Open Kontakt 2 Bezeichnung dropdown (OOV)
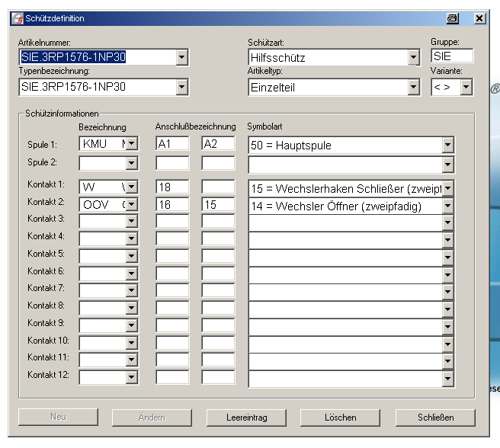The width and height of the screenshot is (500, 448). (132, 204)
